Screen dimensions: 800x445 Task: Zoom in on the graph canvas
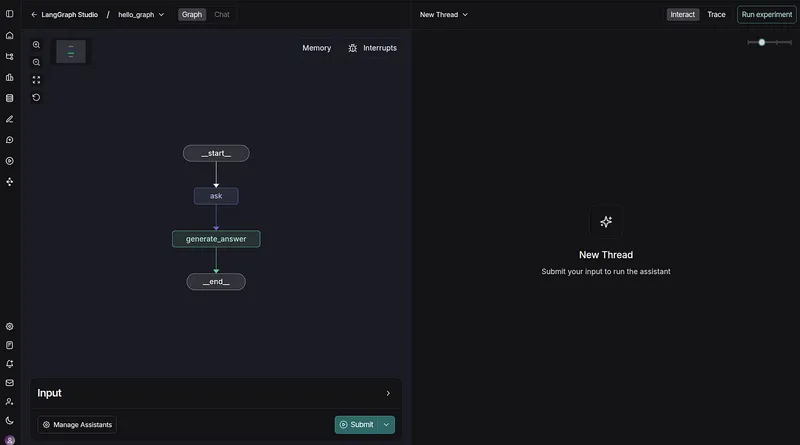[x=36, y=45]
